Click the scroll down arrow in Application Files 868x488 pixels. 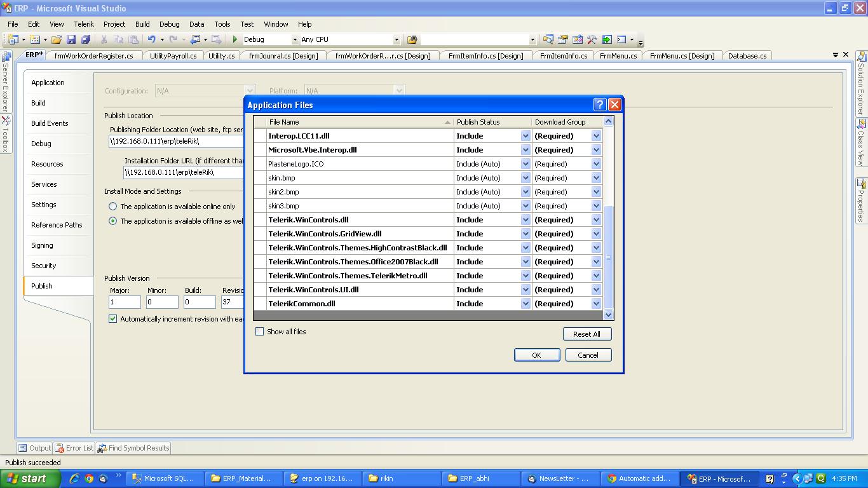click(x=608, y=315)
